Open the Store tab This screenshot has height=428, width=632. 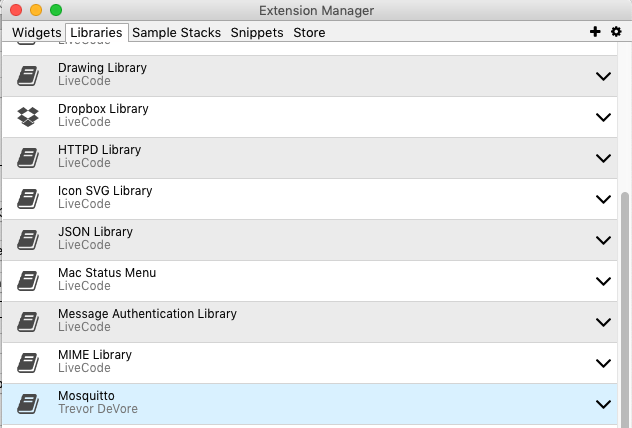tap(309, 33)
